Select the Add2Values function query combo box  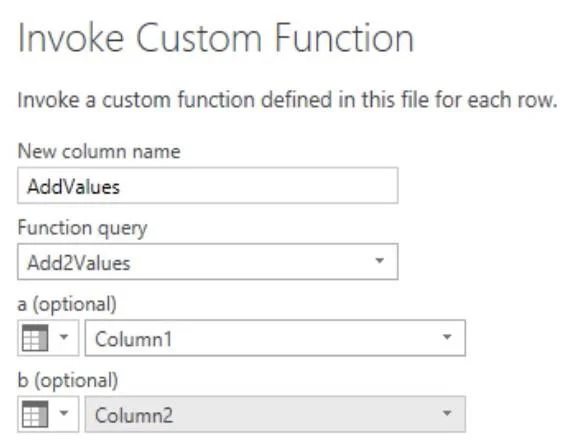[208, 261]
